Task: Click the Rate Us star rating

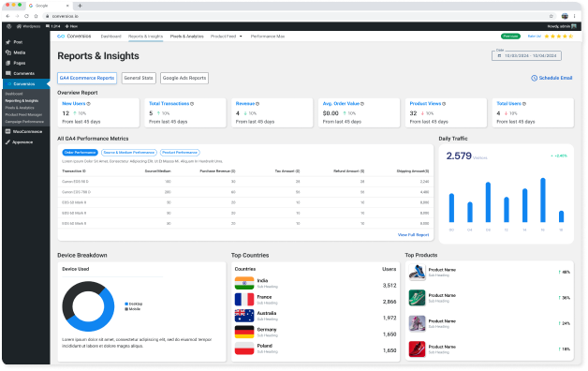Action: [558, 37]
